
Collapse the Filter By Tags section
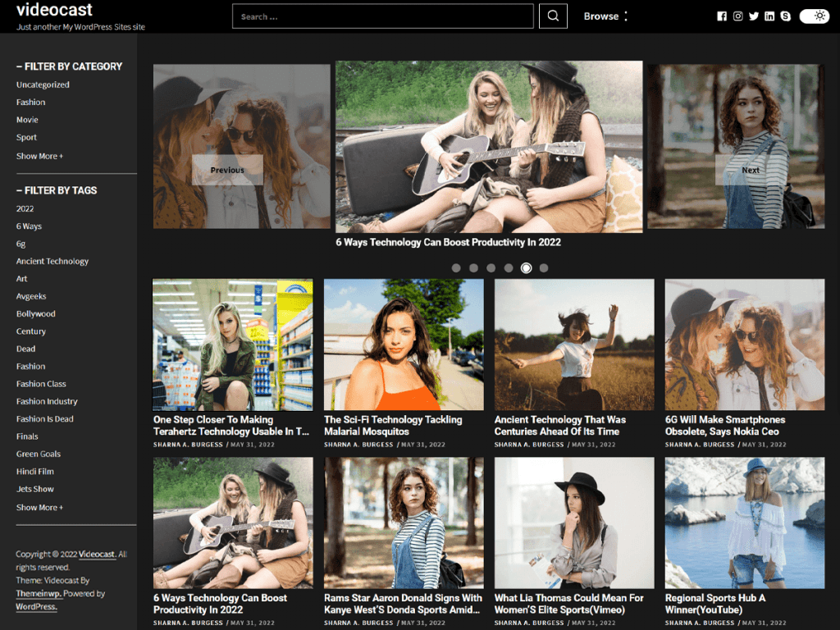tap(57, 190)
